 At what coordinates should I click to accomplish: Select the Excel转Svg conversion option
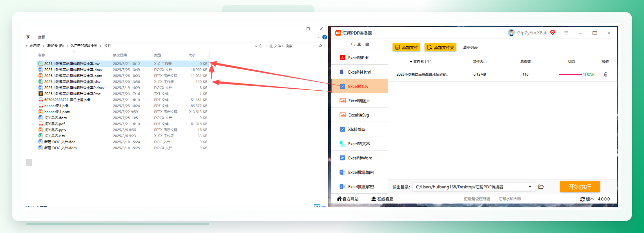(x=359, y=115)
